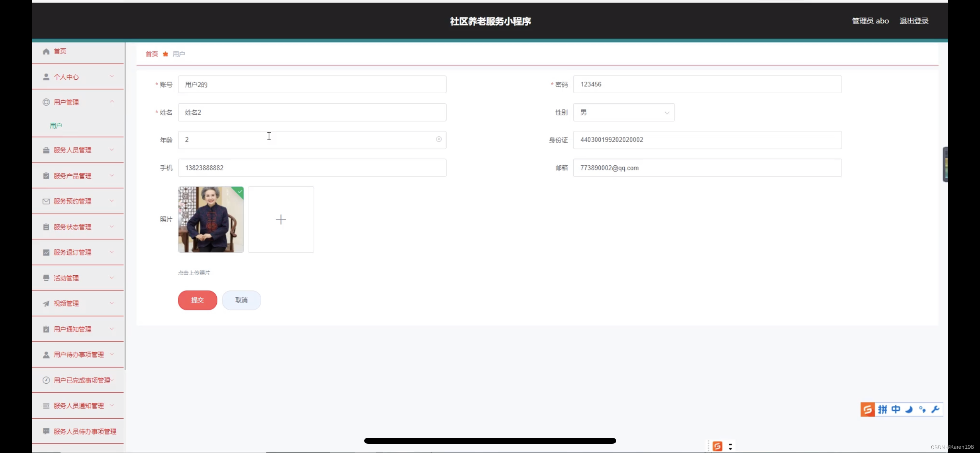Screen dimensions: 980x453
Task: Click the clear icon in age field
Action: [x=439, y=139]
